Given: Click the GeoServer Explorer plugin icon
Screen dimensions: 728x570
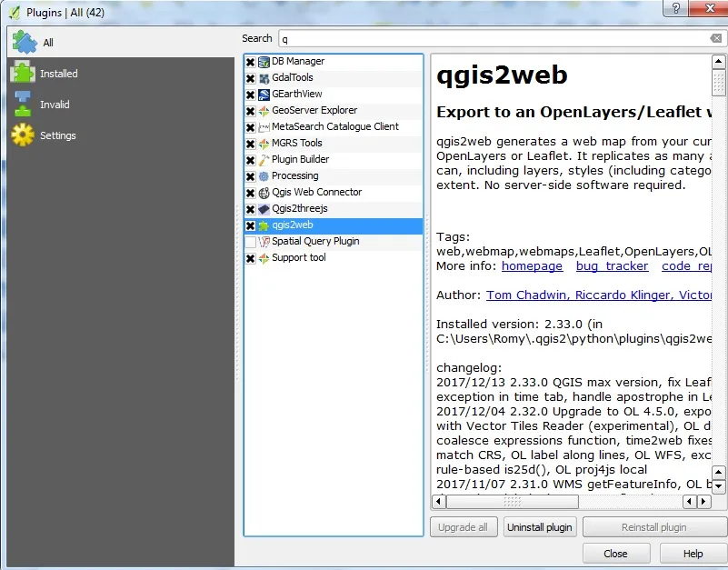Looking at the screenshot, I should pos(264,111).
